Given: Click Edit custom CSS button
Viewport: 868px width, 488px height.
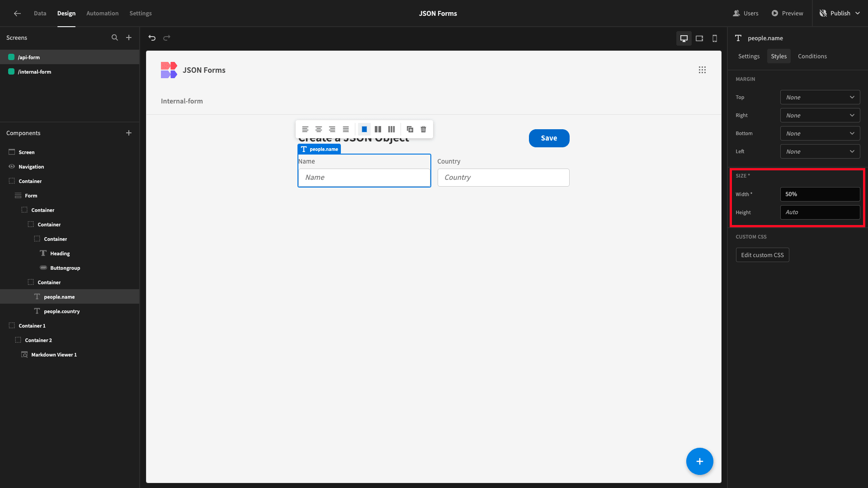Looking at the screenshot, I should (x=763, y=255).
